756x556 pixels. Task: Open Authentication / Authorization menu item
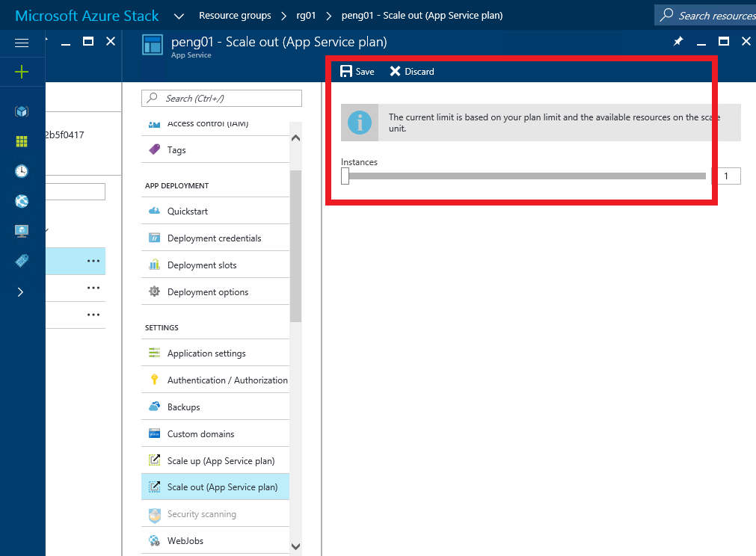(215, 380)
